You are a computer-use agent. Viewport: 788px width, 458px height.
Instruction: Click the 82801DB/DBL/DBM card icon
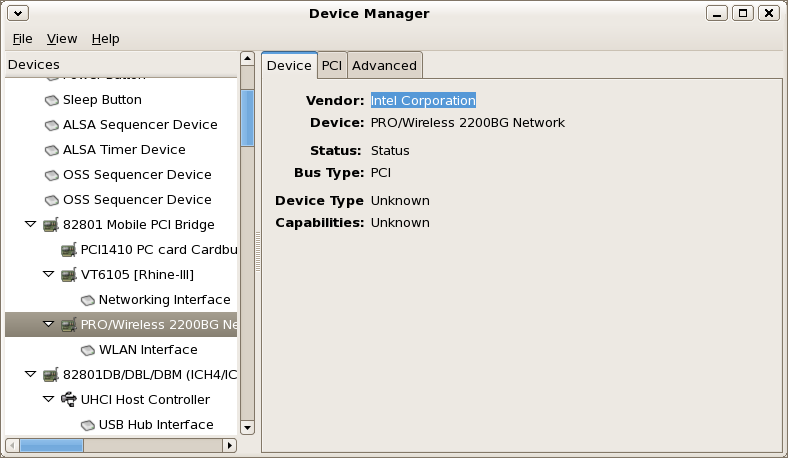point(51,375)
